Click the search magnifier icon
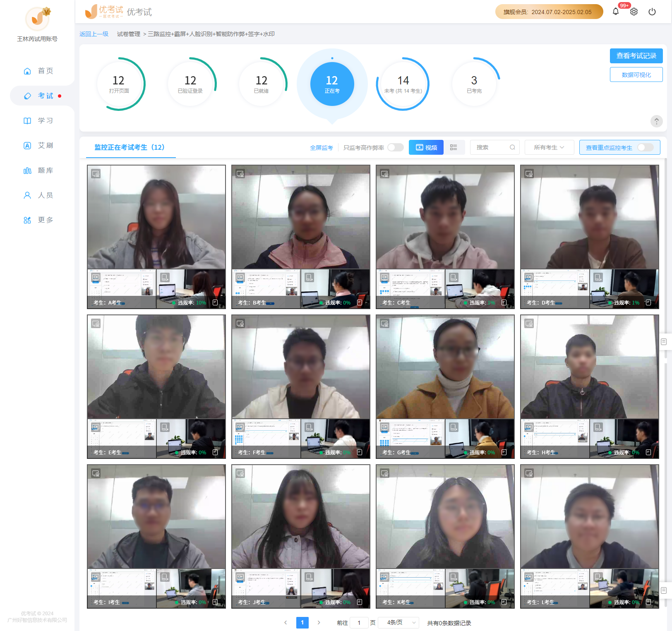 [512, 147]
